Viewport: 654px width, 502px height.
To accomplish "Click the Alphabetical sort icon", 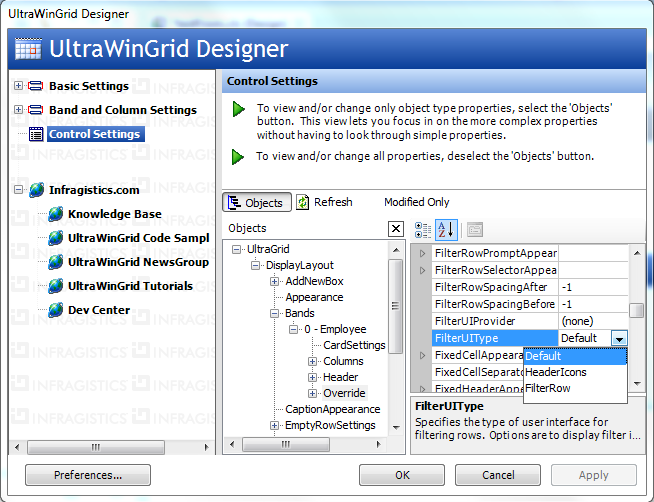I will 446,230.
